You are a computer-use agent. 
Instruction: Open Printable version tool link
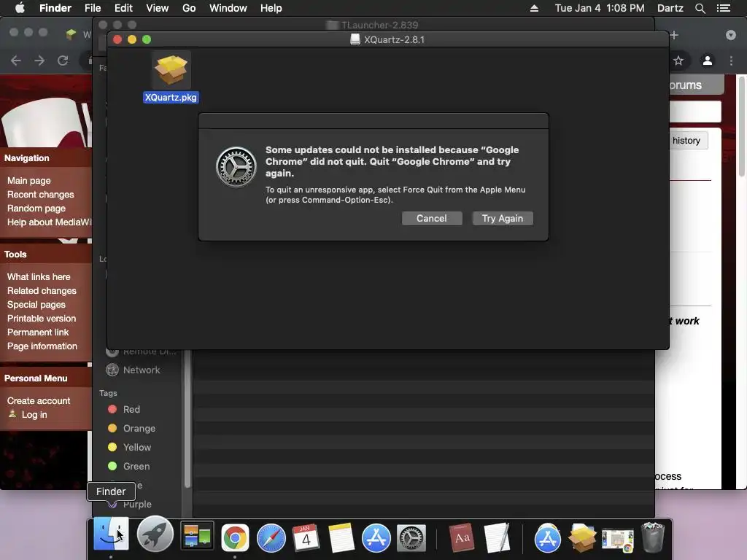42,318
